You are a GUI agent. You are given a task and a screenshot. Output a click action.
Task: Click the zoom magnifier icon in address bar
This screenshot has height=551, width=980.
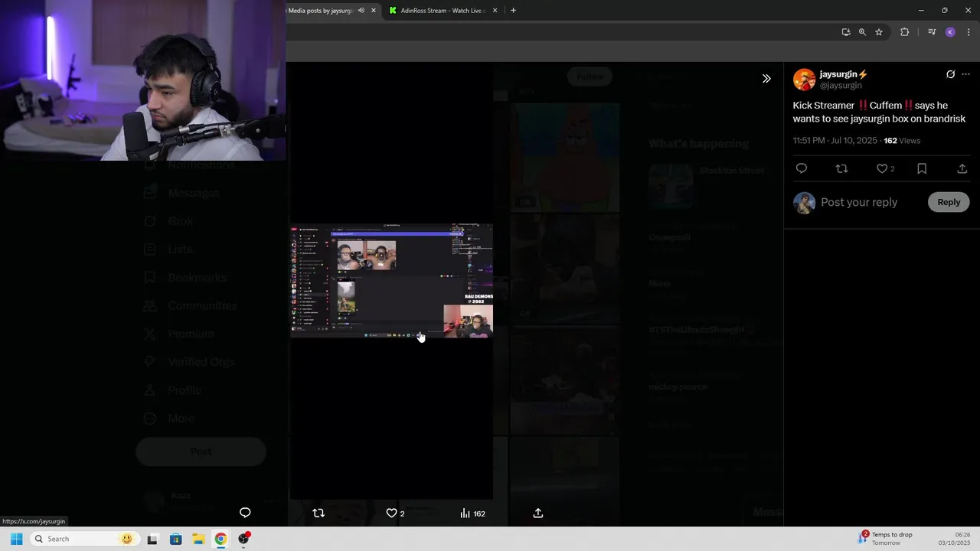[862, 32]
